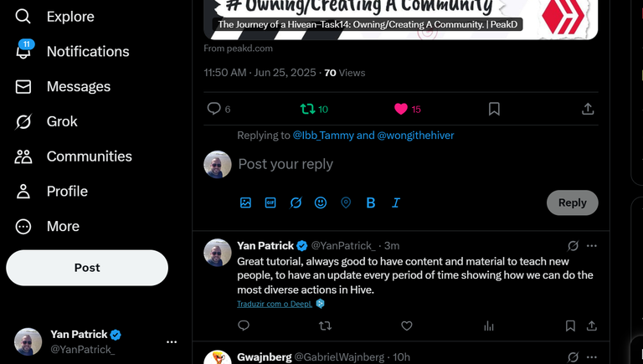The width and height of the screenshot is (643, 364).
Task: Click the Traduzir com o DeepL link
Action: [275, 304]
